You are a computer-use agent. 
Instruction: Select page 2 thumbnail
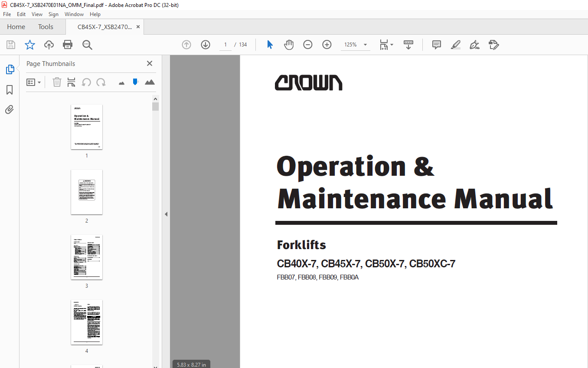(x=87, y=192)
